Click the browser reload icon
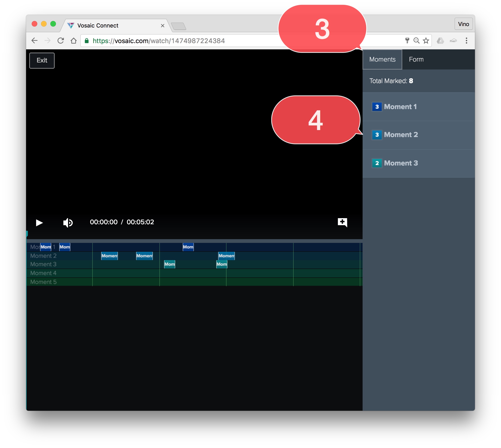The height and width of the screenshot is (448, 501). click(61, 41)
